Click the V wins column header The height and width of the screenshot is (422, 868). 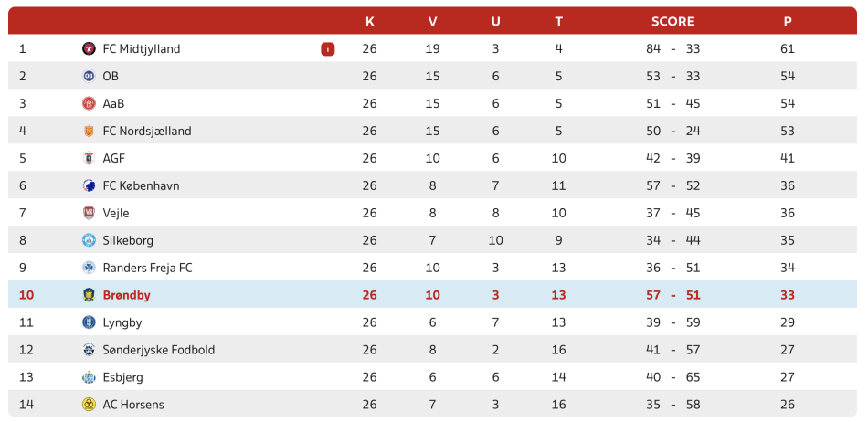pyautogui.click(x=433, y=22)
